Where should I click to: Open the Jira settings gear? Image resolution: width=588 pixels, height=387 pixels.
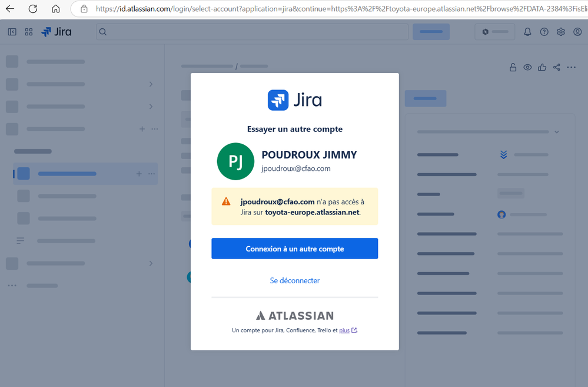(560, 32)
